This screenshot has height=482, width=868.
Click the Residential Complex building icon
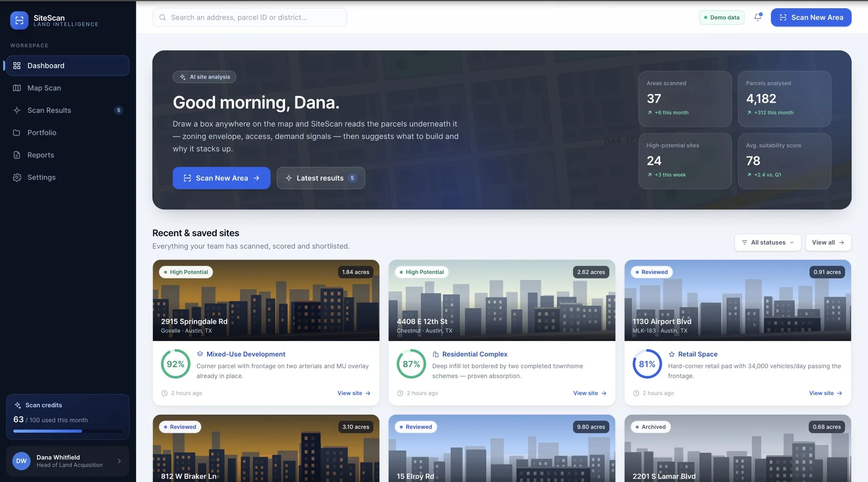coord(435,354)
